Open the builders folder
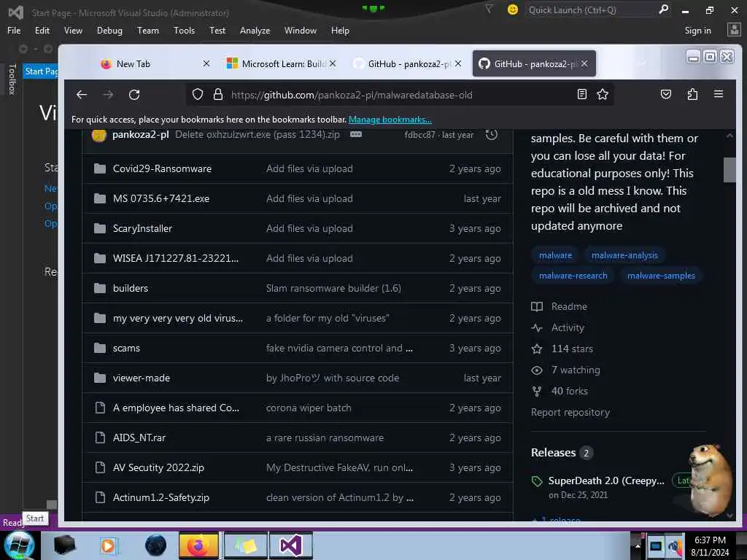 pos(130,288)
